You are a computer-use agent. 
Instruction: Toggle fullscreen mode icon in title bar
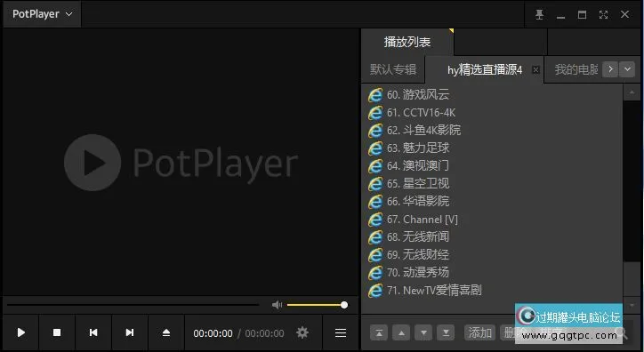[x=603, y=15]
